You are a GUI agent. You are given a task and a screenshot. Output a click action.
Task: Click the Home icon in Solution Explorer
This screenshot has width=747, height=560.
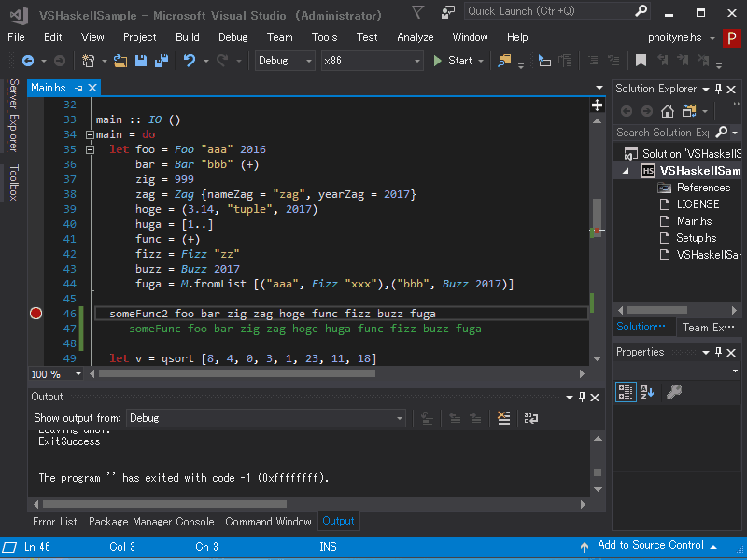pos(668,111)
